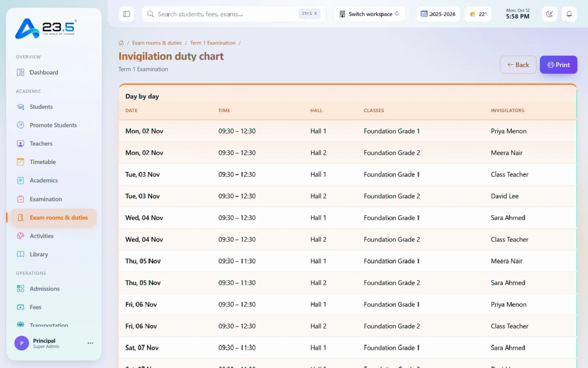Screen dimensions: 588x368
Task: Click the 23.5 logo
Action: pos(46,29)
